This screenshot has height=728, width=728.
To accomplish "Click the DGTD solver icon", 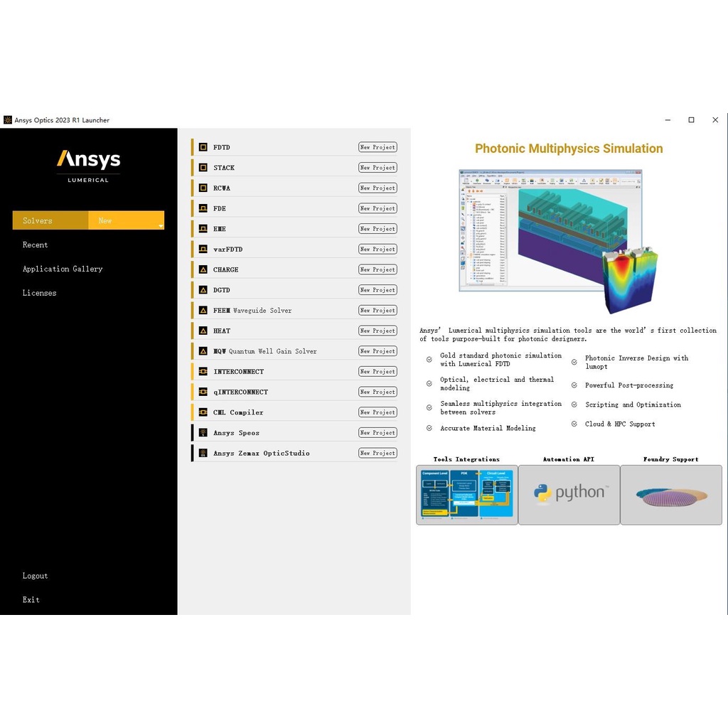I will [203, 290].
